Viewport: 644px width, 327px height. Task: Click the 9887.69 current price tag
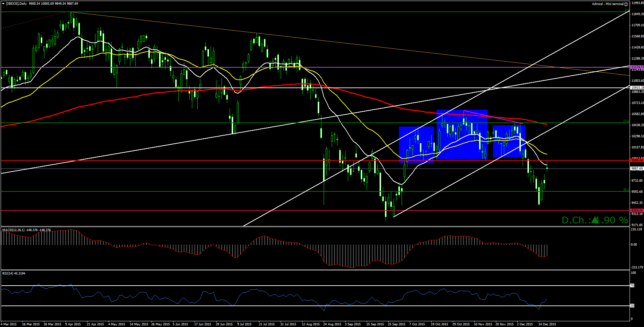click(x=637, y=169)
